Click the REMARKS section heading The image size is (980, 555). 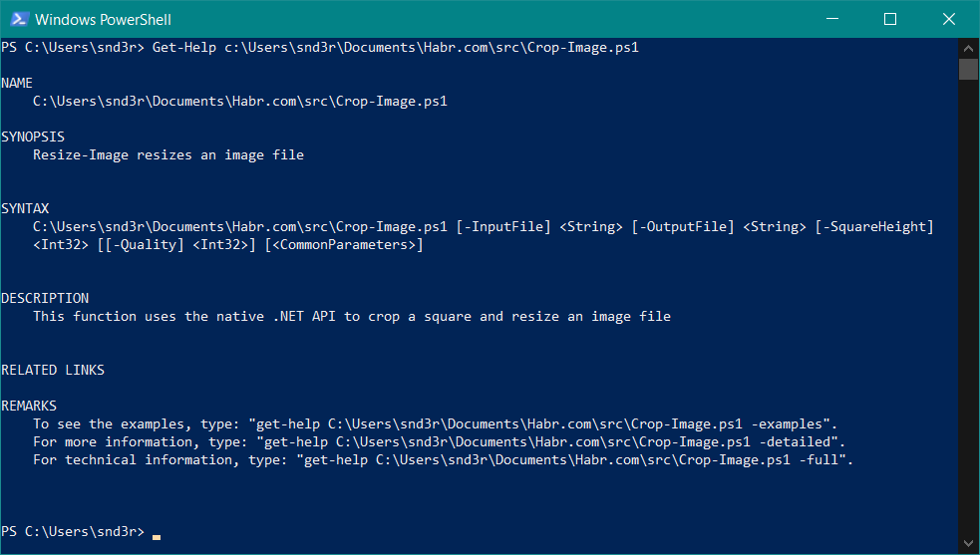[29, 406]
